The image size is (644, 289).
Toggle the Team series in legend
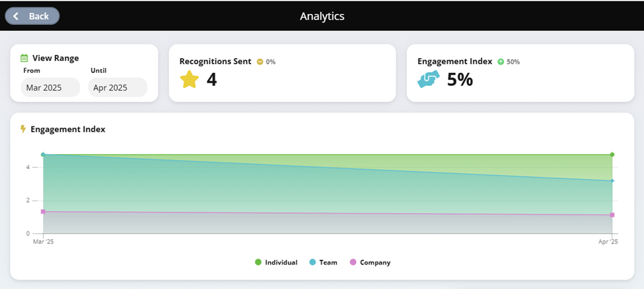coord(323,263)
